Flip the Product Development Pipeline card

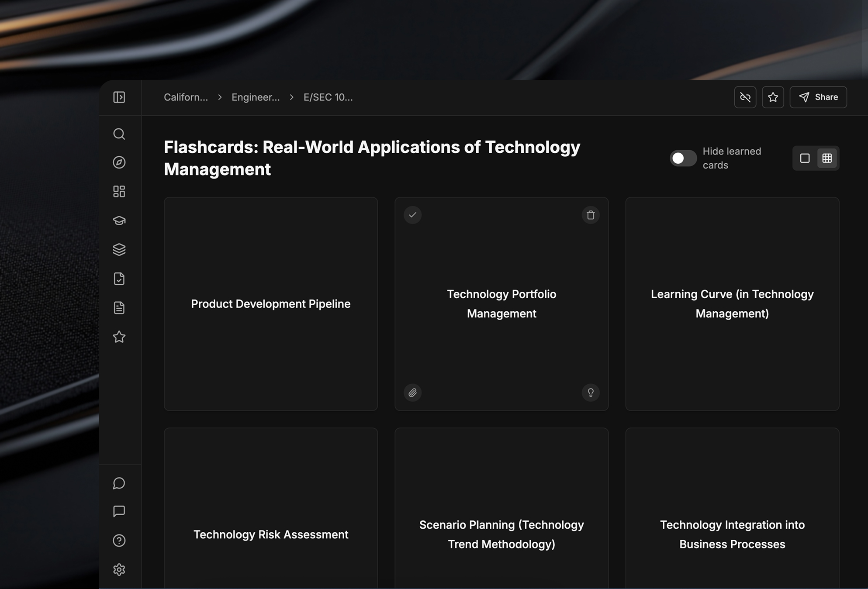[x=271, y=304]
